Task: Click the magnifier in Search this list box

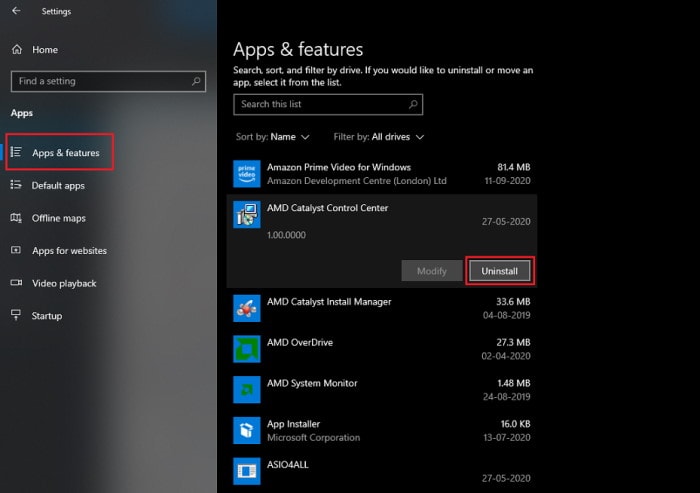Action: pyautogui.click(x=413, y=104)
